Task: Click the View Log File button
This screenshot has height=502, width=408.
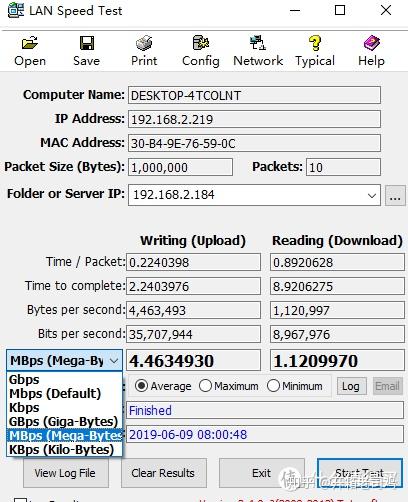Action: pos(66,473)
